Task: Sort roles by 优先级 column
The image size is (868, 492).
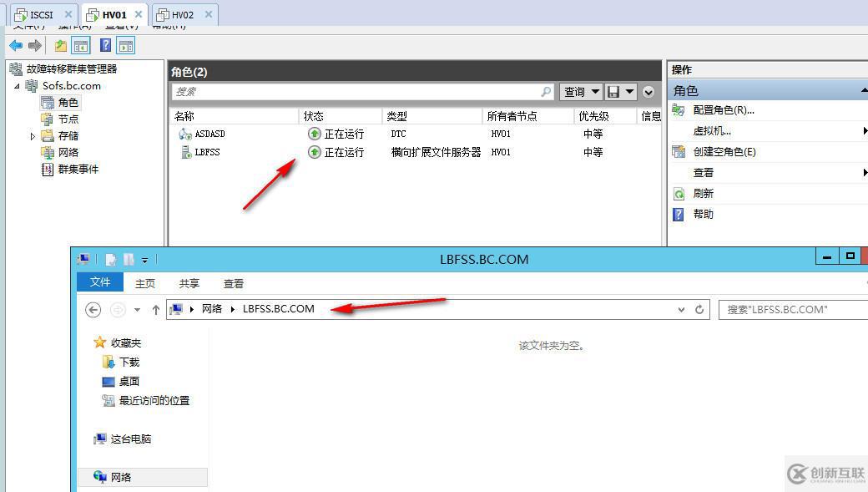Action: [x=606, y=116]
